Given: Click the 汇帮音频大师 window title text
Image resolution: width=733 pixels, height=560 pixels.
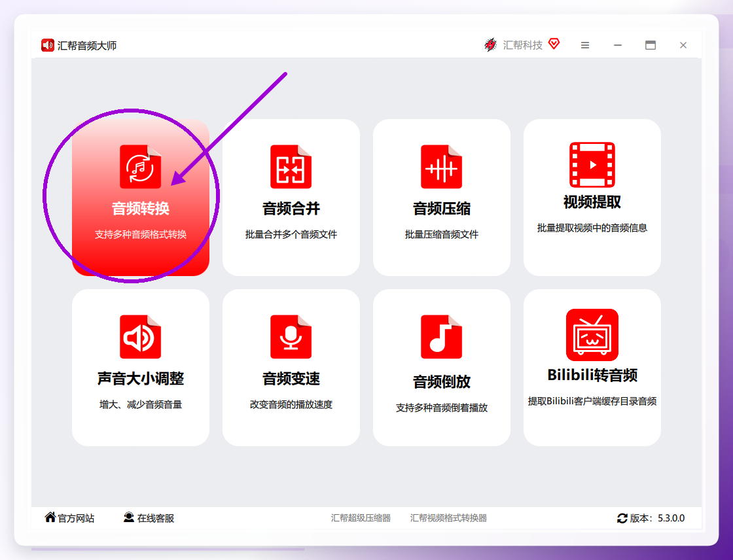Looking at the screenshot, I should (x=87, y=45).
